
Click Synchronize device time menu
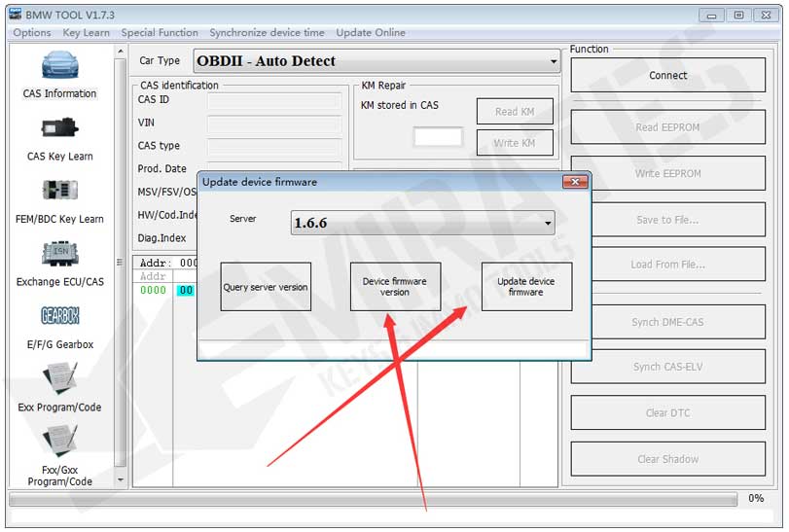click(267, 33)
